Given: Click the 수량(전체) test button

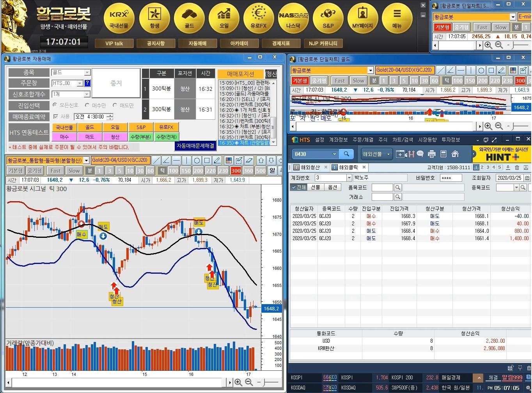Looking at the screenshot, I should [x=166, y=137].
